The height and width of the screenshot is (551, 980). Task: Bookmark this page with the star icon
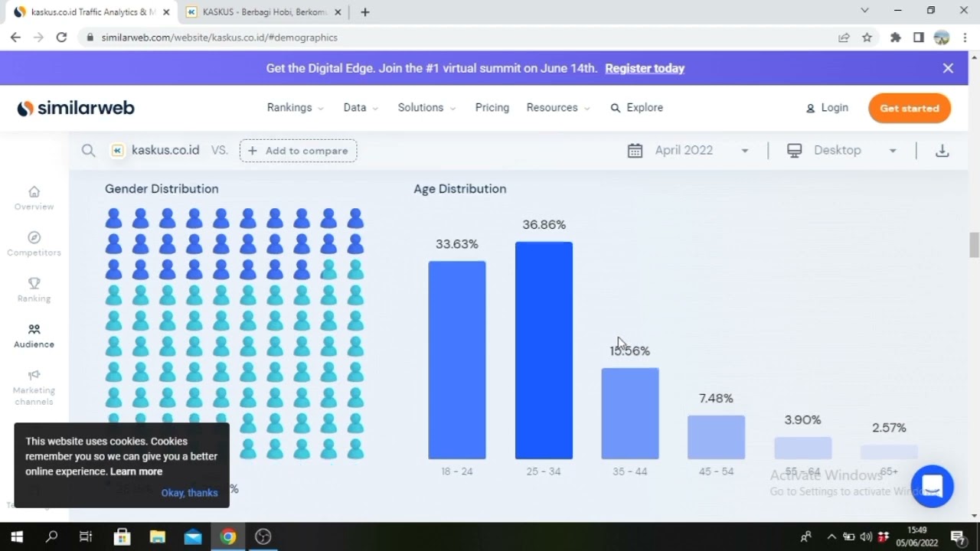tap(867, 37)
